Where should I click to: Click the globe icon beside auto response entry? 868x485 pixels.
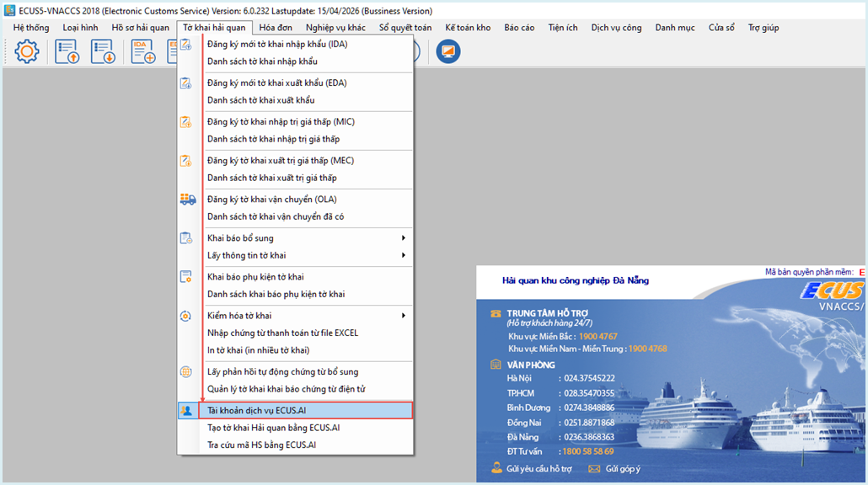point(187,372)
